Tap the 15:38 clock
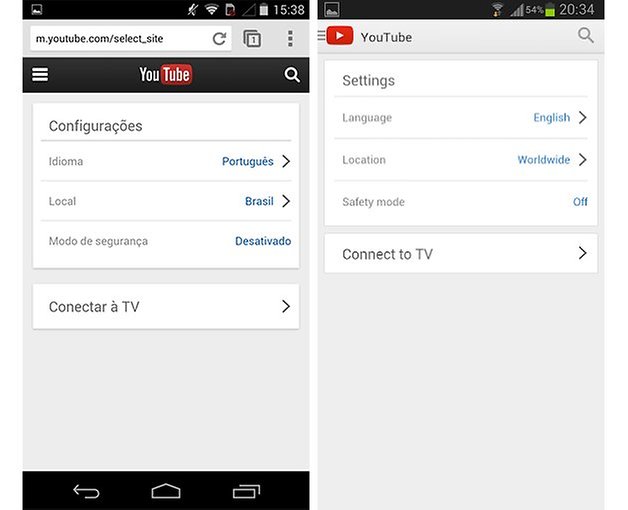 coord(289,9)
